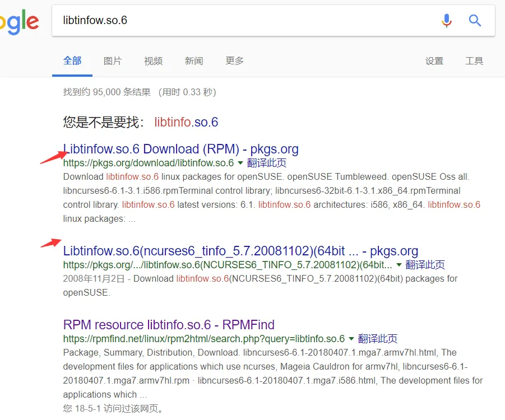Expand dropdown arrow beside pkgs.org/download URL
The width and height of the screenshot is (505, 420).
tap(240, 163)
